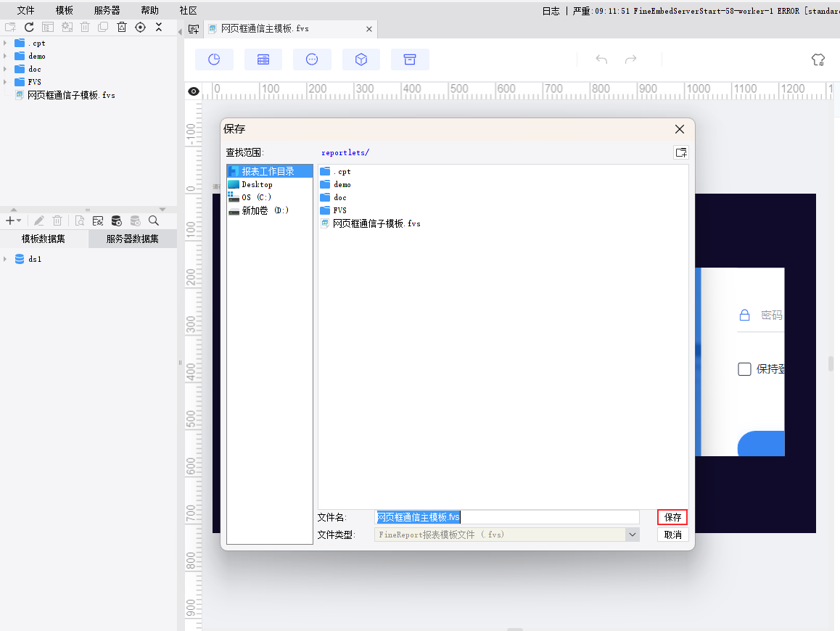Open the recycle bin icon in file toolbar
The width and height of the screenshot is (840, 631).
coord(122,27)
